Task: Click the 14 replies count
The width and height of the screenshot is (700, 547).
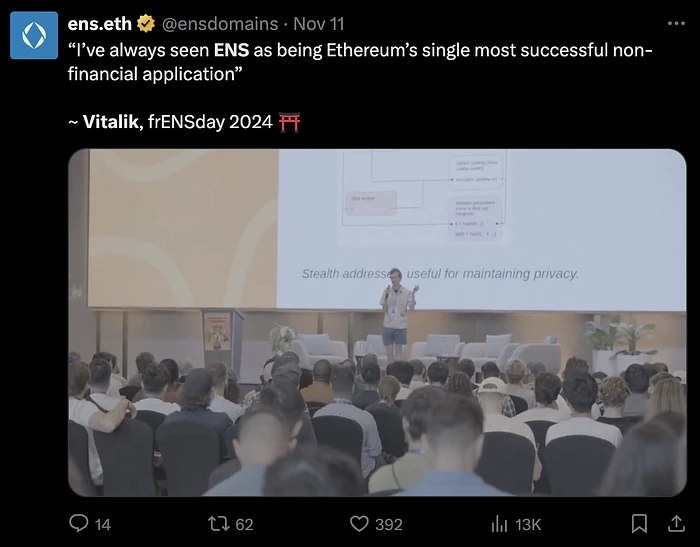Action: click(102, 524)
